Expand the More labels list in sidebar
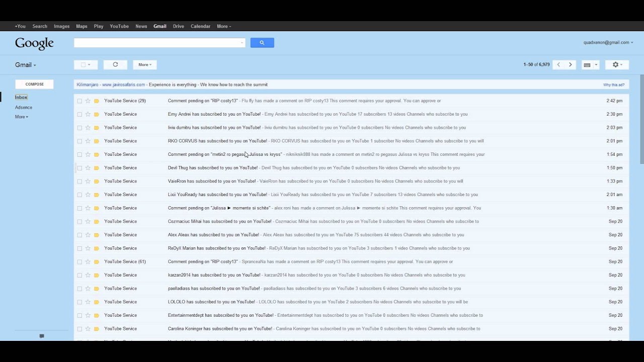 tap(22, 117)
